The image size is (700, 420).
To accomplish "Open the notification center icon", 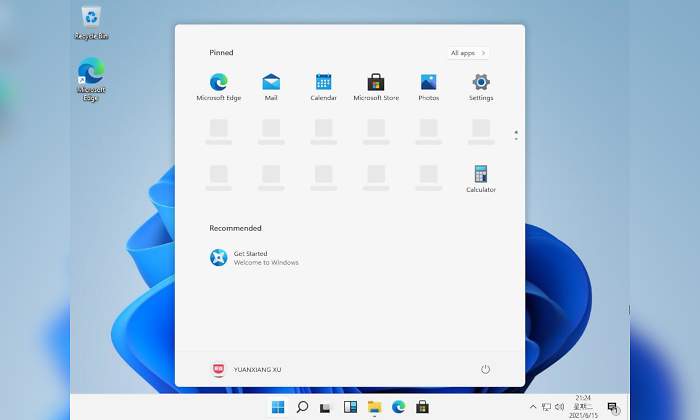I will [613, 407].
